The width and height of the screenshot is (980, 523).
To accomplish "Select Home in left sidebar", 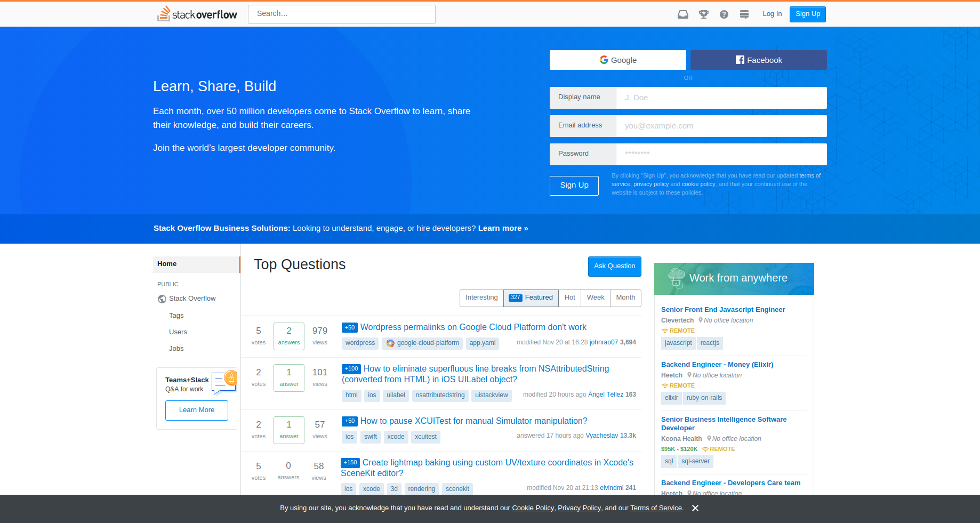I will tap(196, 264).
